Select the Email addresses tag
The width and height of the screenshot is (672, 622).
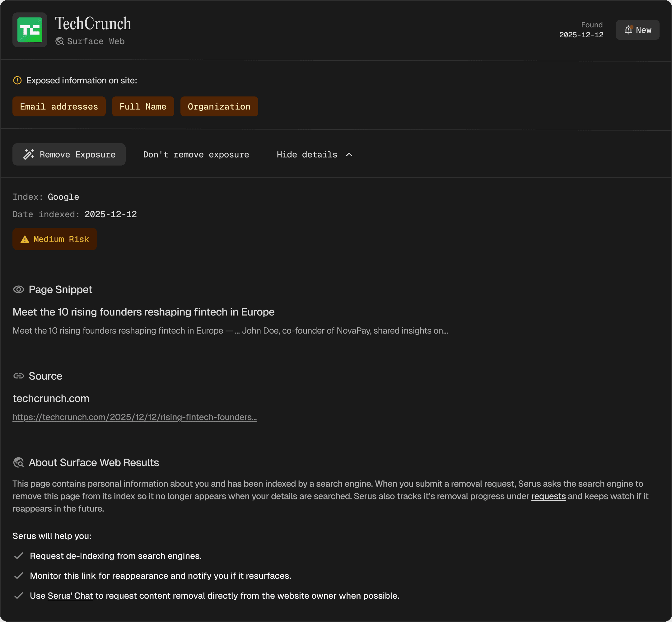(59, 107)
